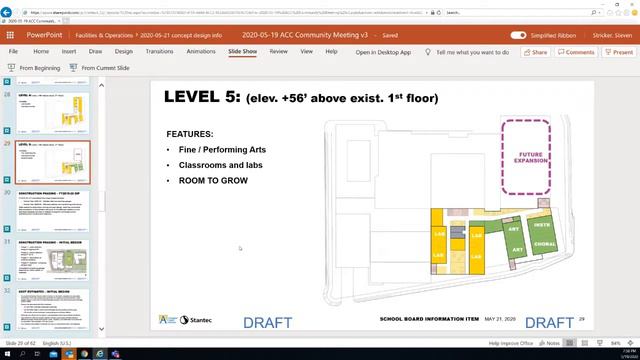
Task: Switch to Slide Sorter view icon
Action: tap(585, 343)
